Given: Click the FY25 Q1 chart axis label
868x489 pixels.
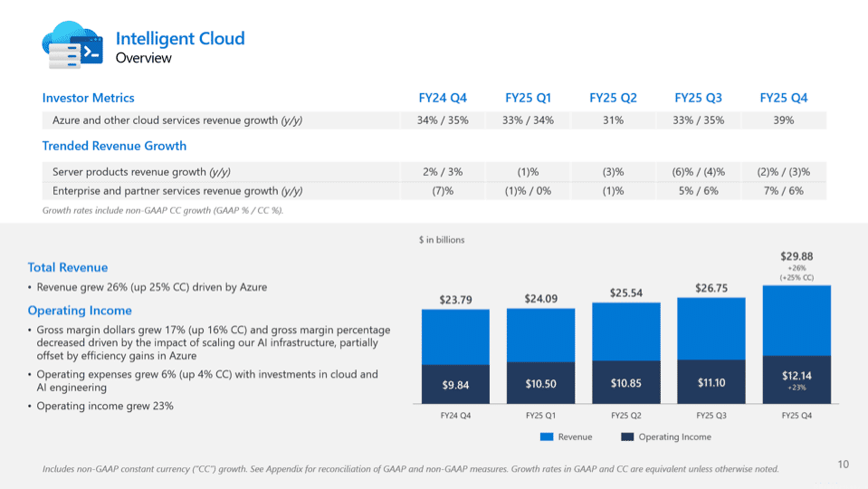Looking at the screenshot, I should click(540, 416).
